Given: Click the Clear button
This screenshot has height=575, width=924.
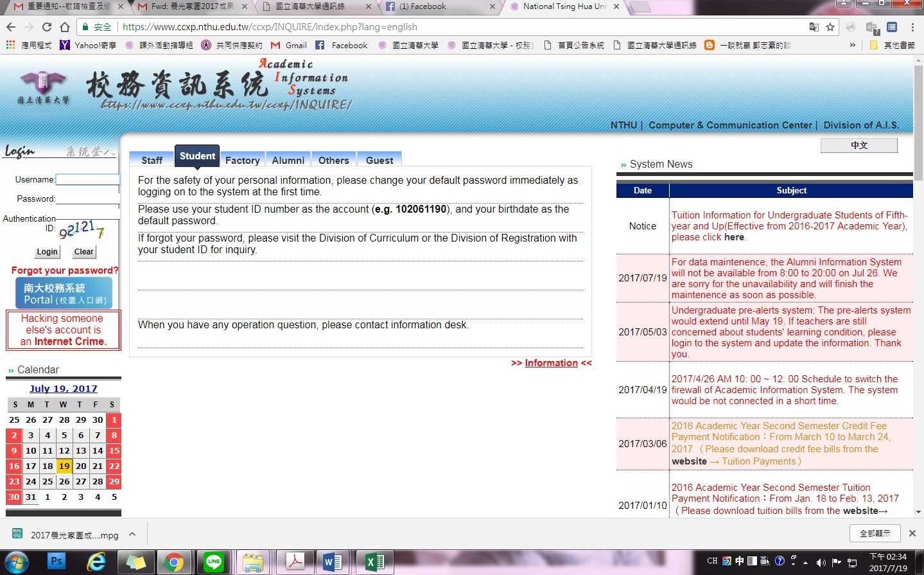Looking at the screenshot, I should 83,252.
